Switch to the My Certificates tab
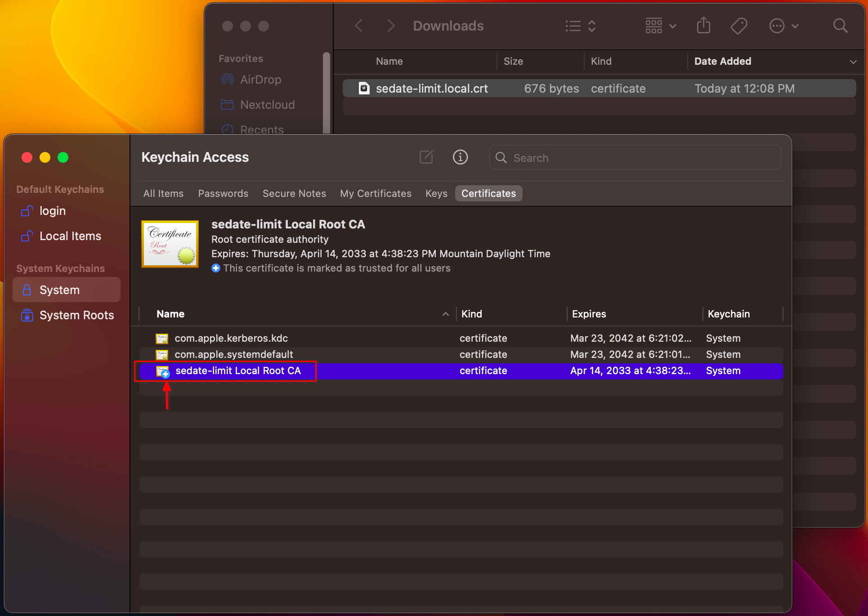This screenshot has width=868, height=616. (x=376, y=193)
